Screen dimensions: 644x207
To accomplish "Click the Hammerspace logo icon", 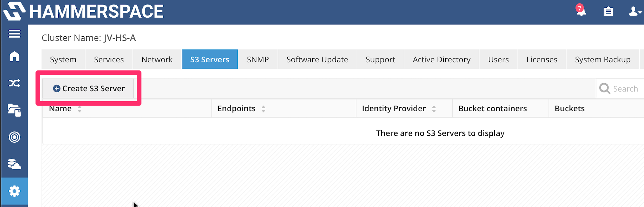I will click(14, 11).
